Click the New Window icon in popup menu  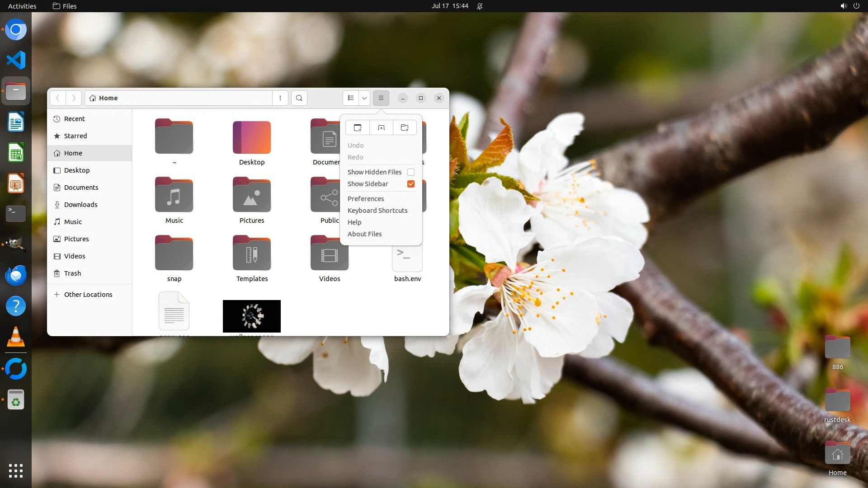358,128
